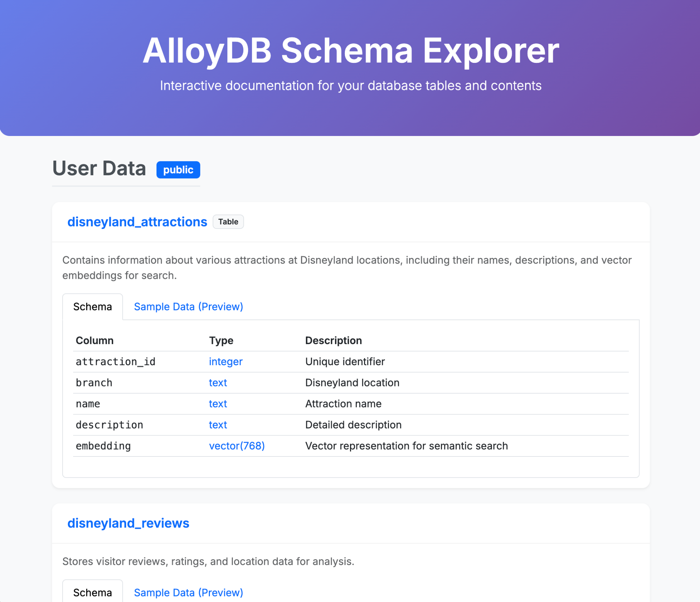The height and width of the screenshot is (602, 700).
Task: Click the text type for name column
Action: 218,404
